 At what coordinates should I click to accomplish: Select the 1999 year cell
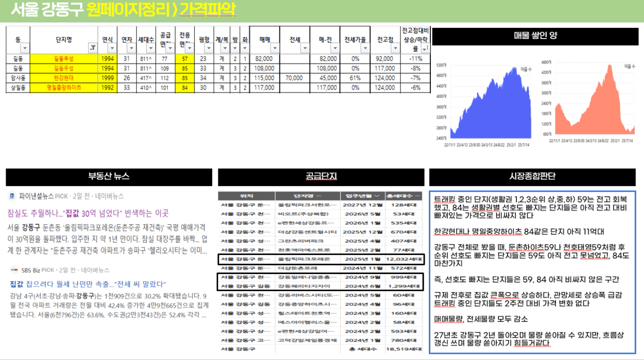tap(108, 78)
